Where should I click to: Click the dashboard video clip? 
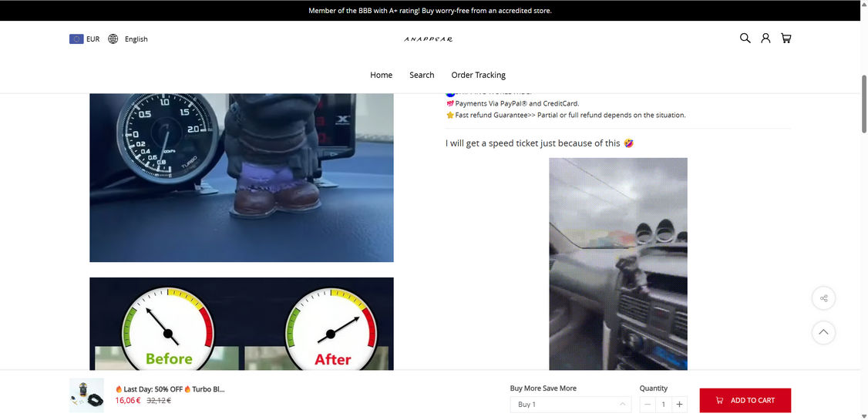618,264
